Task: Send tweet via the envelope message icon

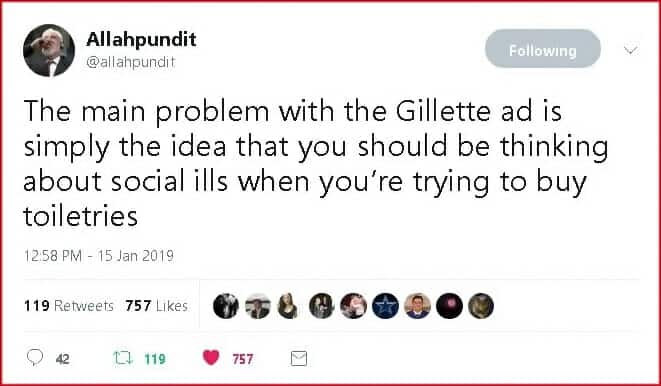Action: pyautogui.click(x=299, y=359)
